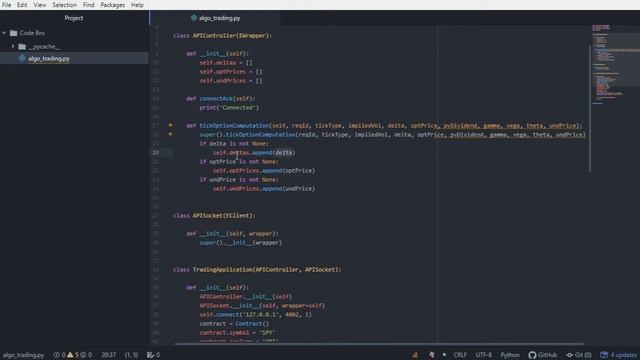Screen dimensions: 640x360
Task: Click the small dot status indicator
Action: (444, 355)
